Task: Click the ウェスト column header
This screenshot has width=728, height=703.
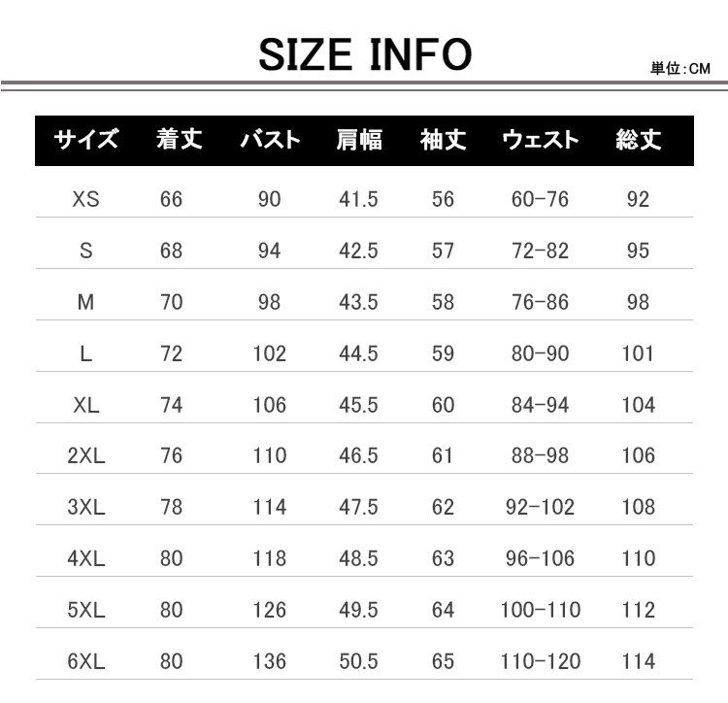Action: (540, 140)
